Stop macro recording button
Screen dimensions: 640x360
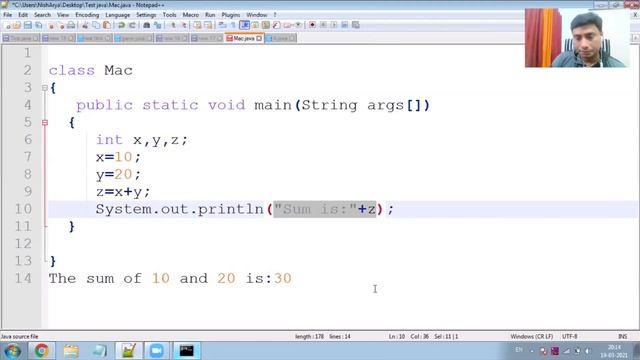point(323,25)
